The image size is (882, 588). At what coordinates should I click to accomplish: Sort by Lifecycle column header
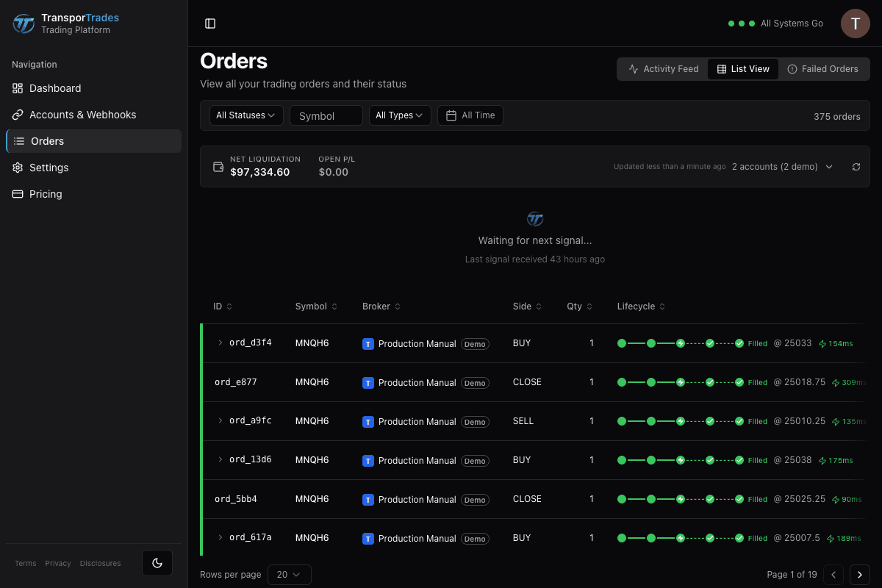point(641,306)
